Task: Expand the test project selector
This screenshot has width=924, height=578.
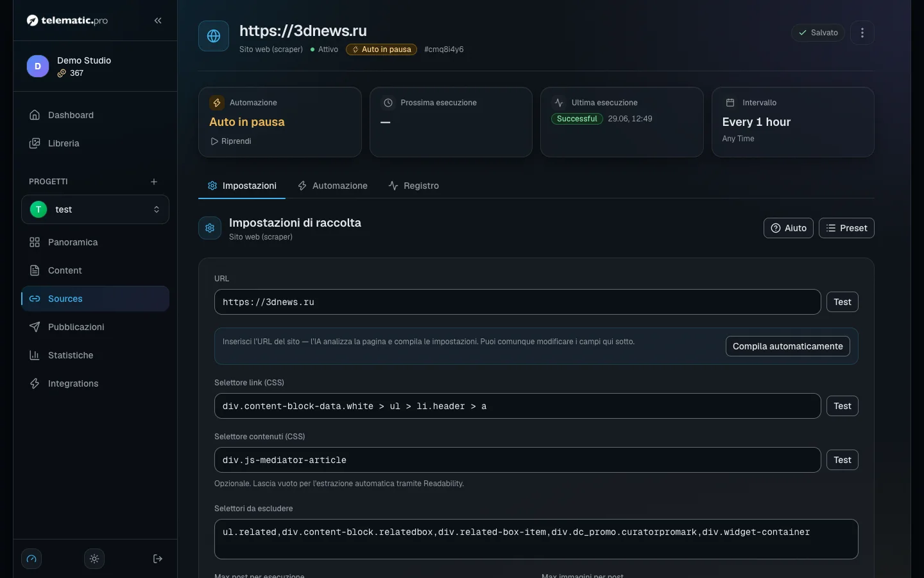Action: coord(95,209)
